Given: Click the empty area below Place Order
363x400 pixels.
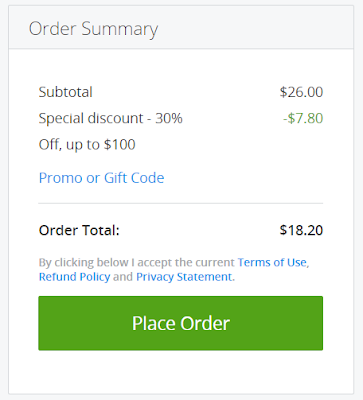Looking at the screenshot, I should click(x=180, y=372).
